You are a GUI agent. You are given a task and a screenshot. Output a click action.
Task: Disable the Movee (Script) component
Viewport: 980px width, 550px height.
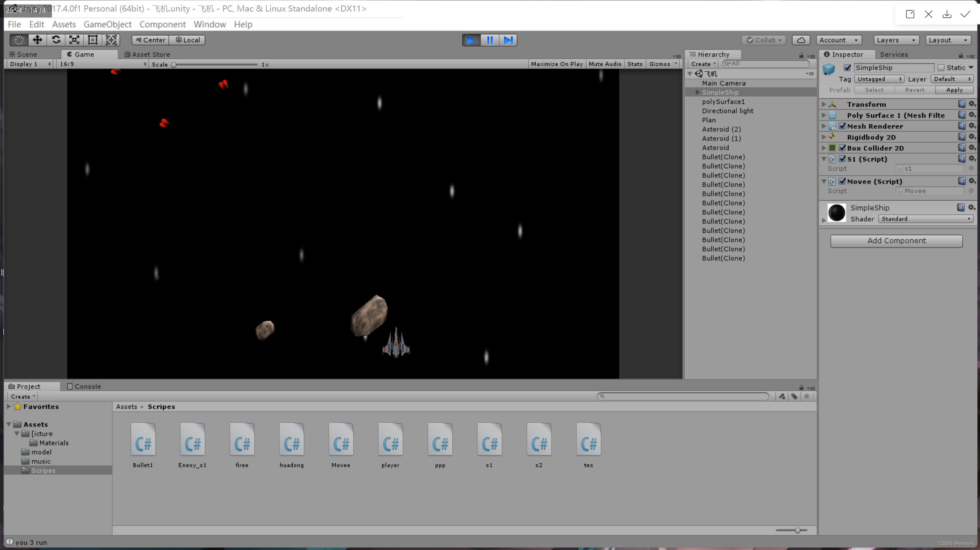[x=842, y=181]
